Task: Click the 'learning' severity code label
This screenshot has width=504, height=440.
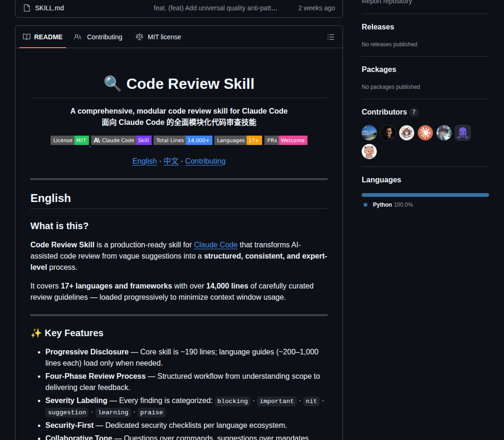Action: click(113, 412)
